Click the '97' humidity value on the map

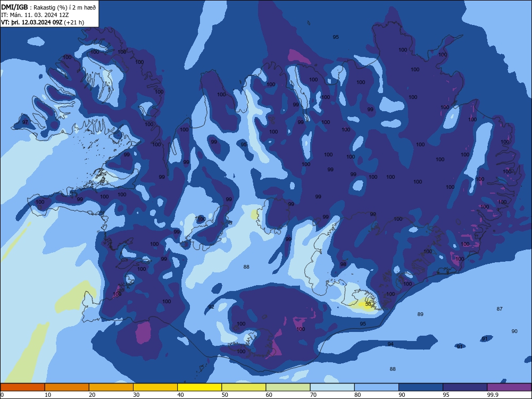(25, 122)
